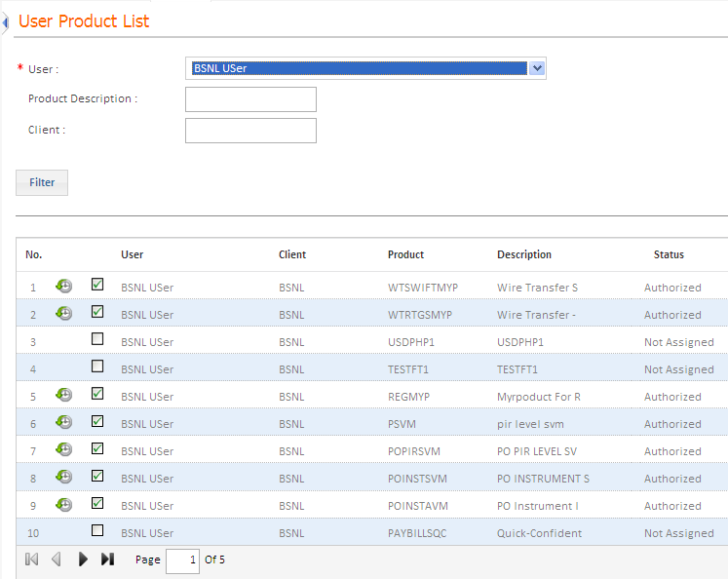Click the Filter button
The width and height of the screenshot is (728, 579).
42,182
